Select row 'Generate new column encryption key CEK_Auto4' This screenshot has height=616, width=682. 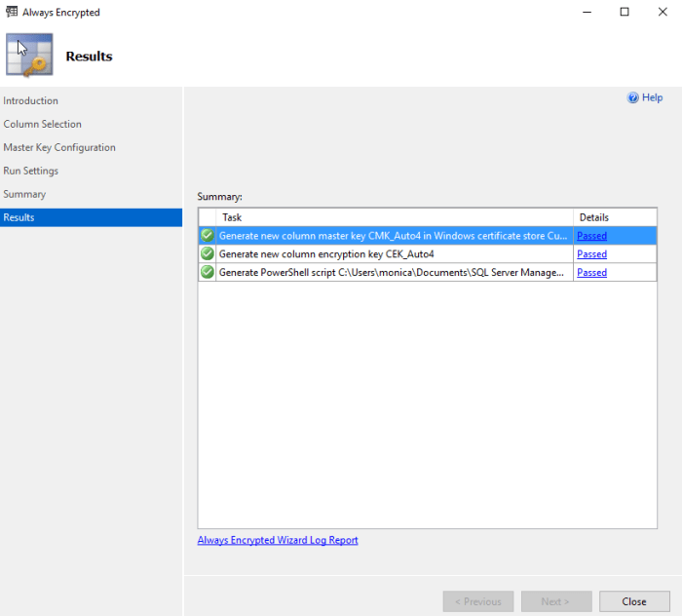[427, 253]
